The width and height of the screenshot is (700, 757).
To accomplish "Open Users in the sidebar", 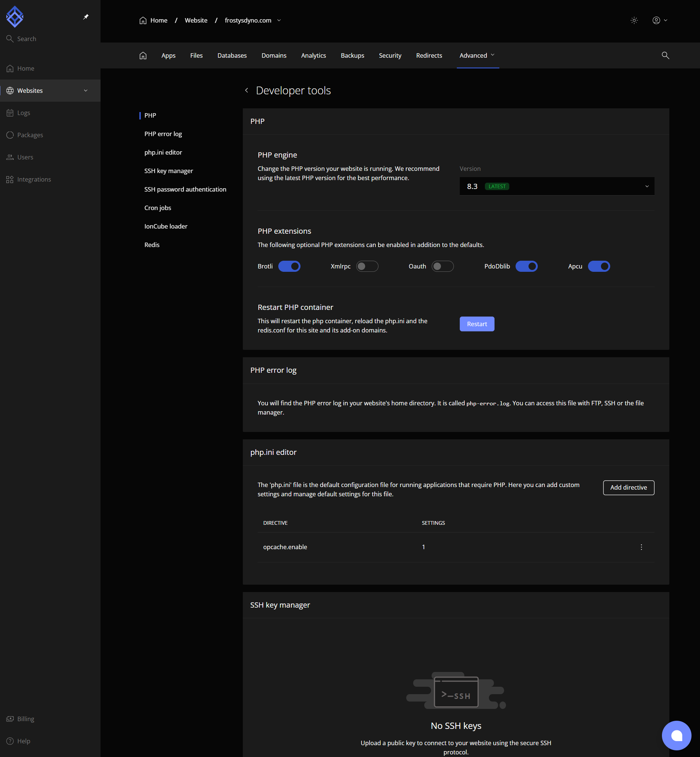I will click(50, 157).
